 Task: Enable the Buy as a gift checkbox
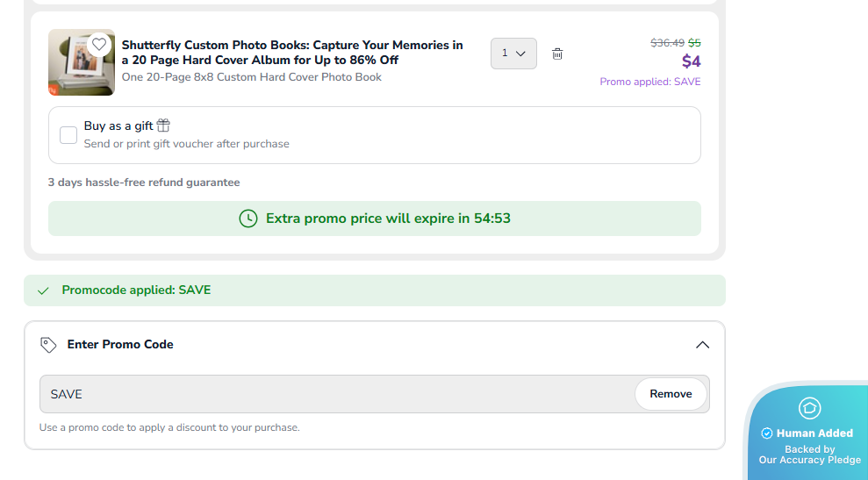click(x=68, y=135)
